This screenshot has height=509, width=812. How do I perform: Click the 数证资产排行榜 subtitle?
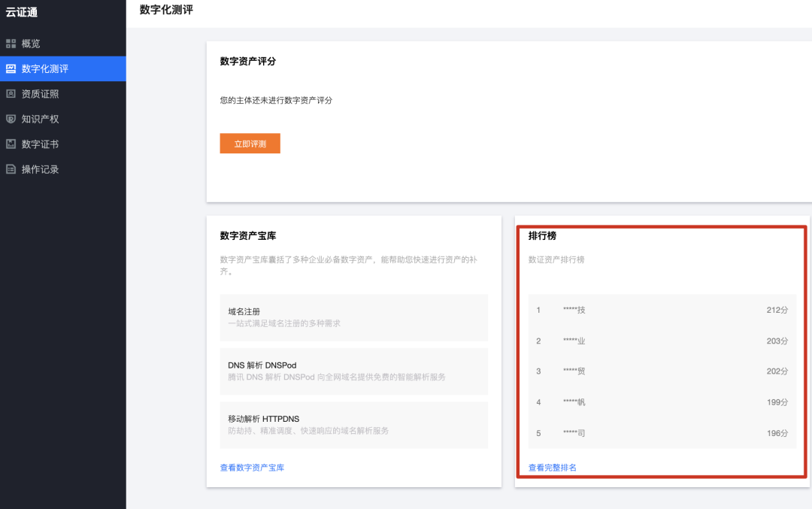point(556,259)
